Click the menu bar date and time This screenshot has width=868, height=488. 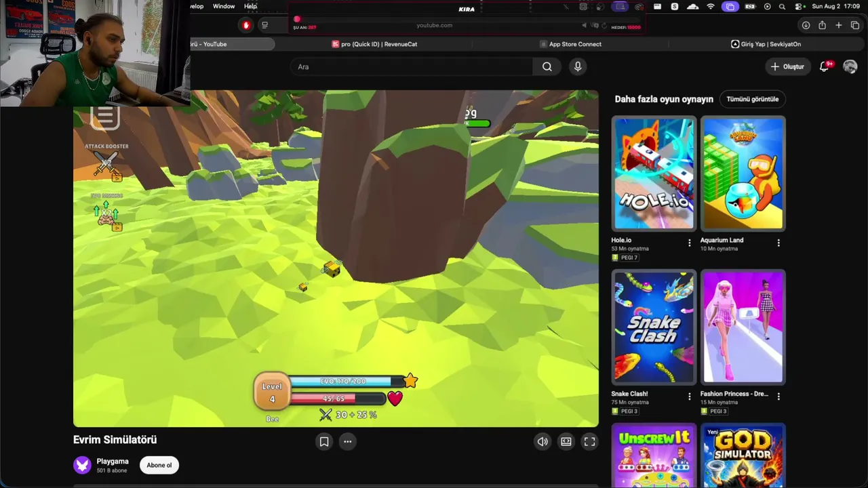click(x=836, y=7)
